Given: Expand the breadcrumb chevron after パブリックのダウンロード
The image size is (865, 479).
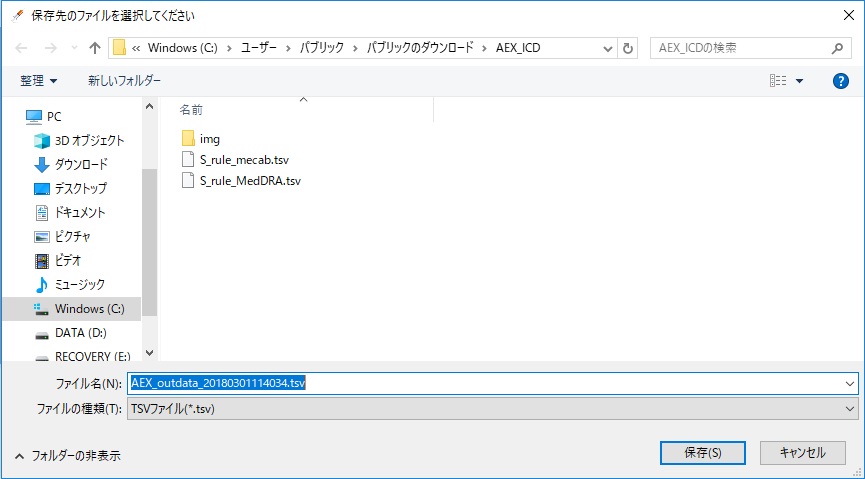Looking at the screenshot, I should tap(485, 49).
